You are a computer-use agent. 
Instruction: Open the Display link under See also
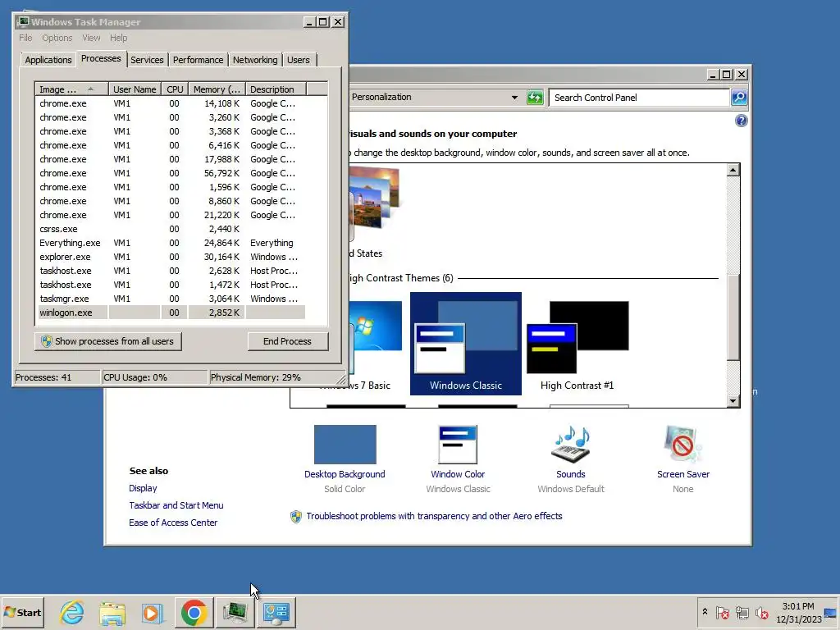pos(143,488)
